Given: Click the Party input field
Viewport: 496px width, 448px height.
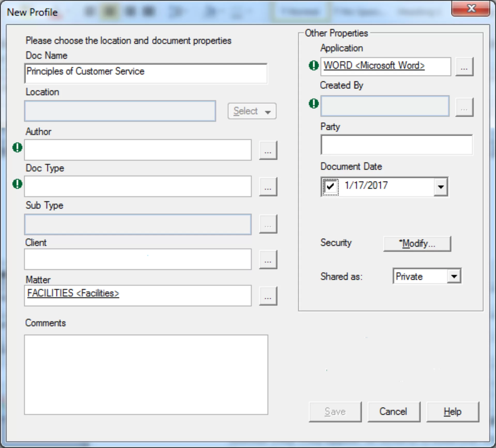Looking at the screenshot, I should [397, 144].
